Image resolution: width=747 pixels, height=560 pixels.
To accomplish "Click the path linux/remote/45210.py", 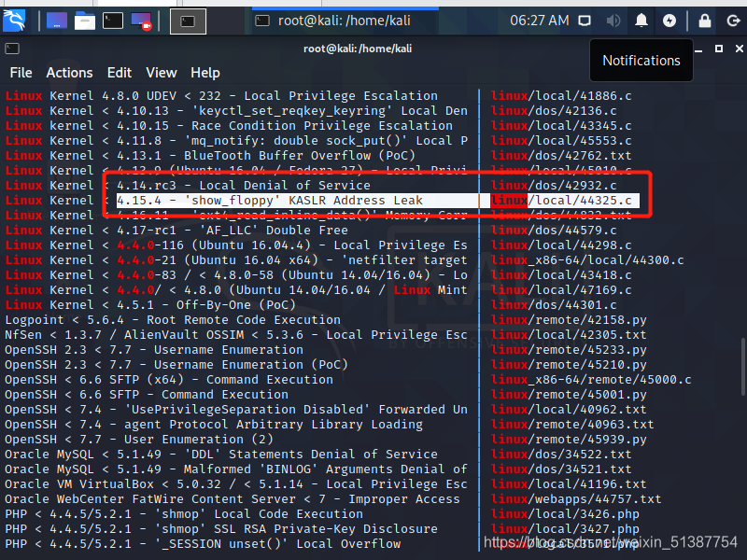I will click(569, 365).
